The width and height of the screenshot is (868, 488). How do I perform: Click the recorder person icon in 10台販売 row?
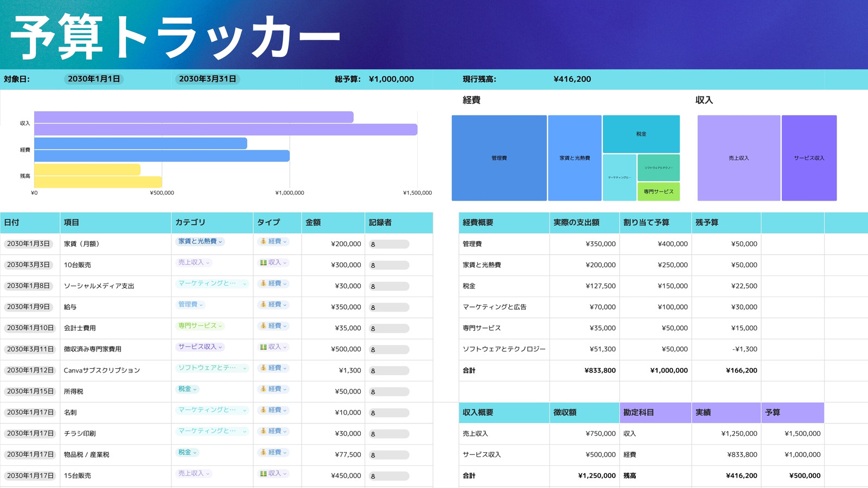373,266
